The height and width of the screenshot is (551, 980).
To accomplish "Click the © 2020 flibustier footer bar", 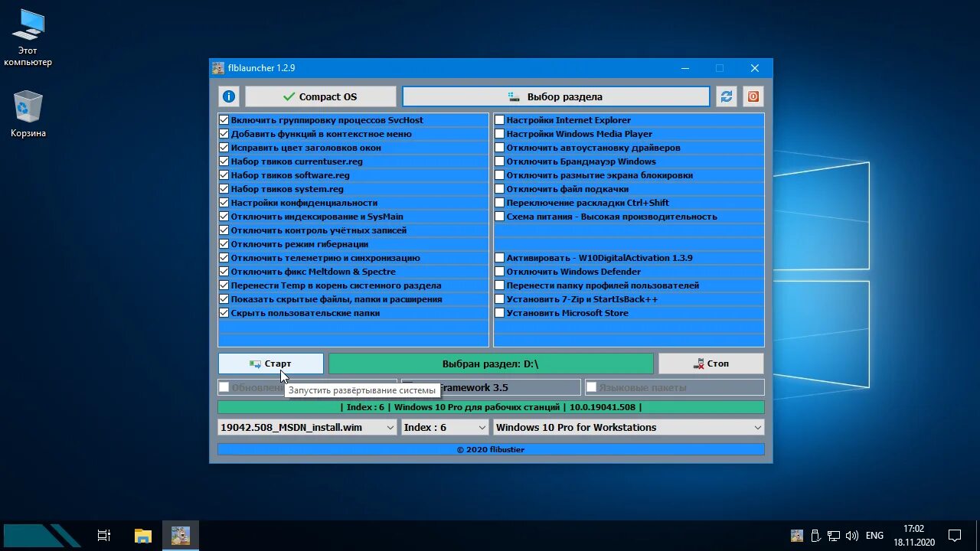I will (x=491, y=449).
